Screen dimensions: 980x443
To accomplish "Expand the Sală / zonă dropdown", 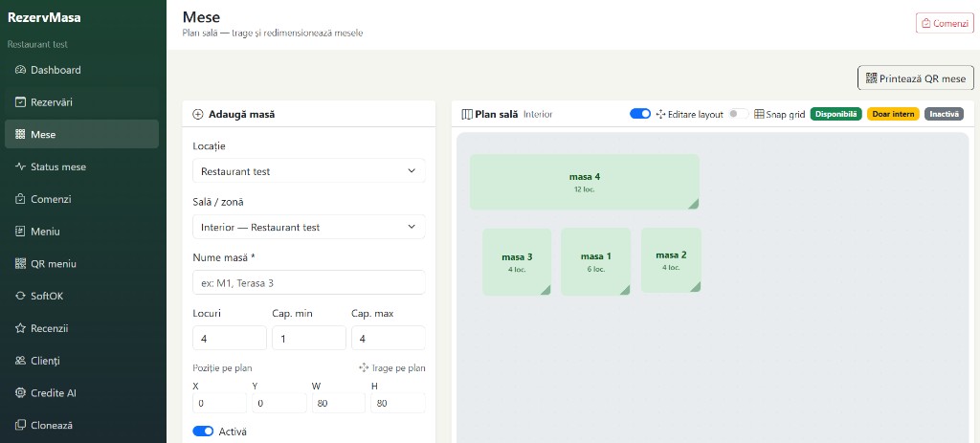I will pyautogui.click(x=309, y=227).
